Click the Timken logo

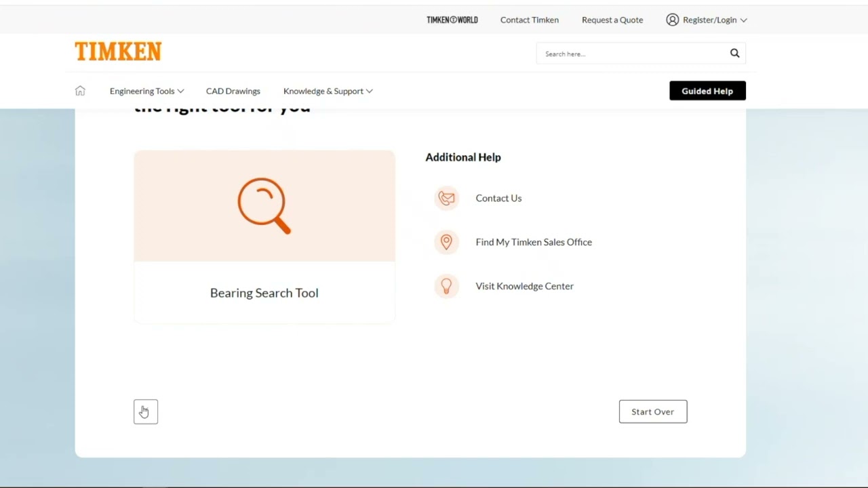pyautogui.click(x=118, y=52)
